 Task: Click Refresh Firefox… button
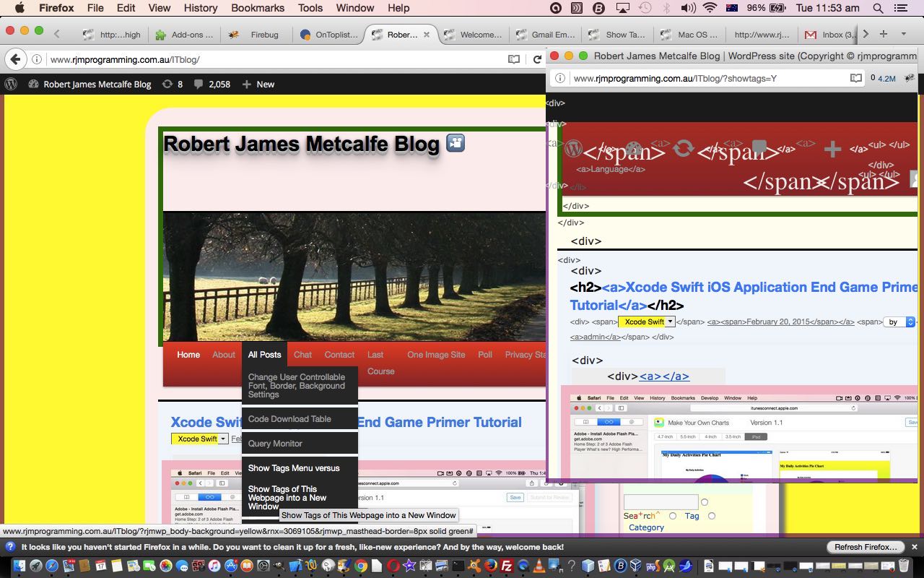click(x=866, y=547)
